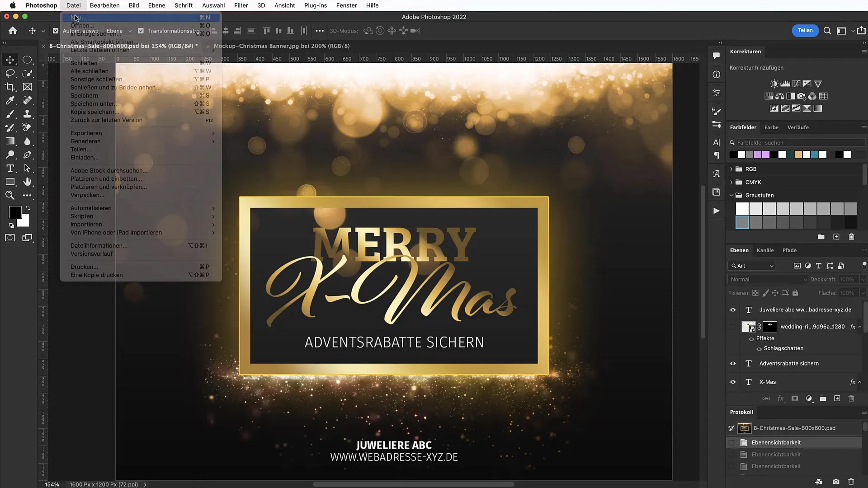Hide the X-Mas layer
This screenshot has width=868, height=488.
(733, 382)
